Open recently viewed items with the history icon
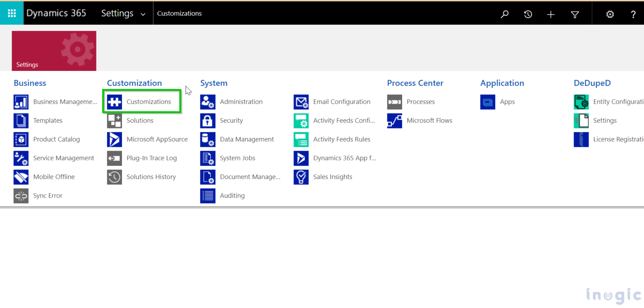This screenshot has width=644, height=308. [527, 14]
